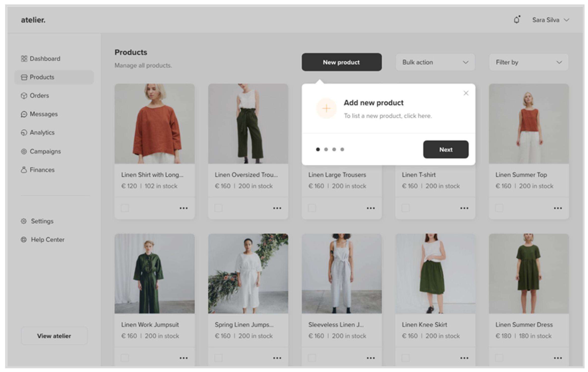Jump to the second onboarding step dot
588x372 pixels.
coord(326,149)
